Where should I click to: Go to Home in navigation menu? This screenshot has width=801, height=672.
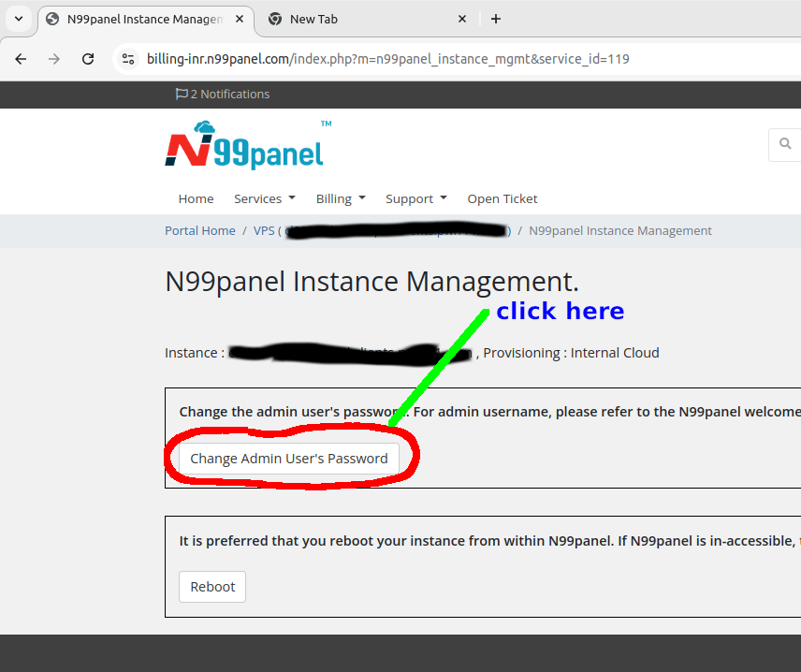coord(196,198)
